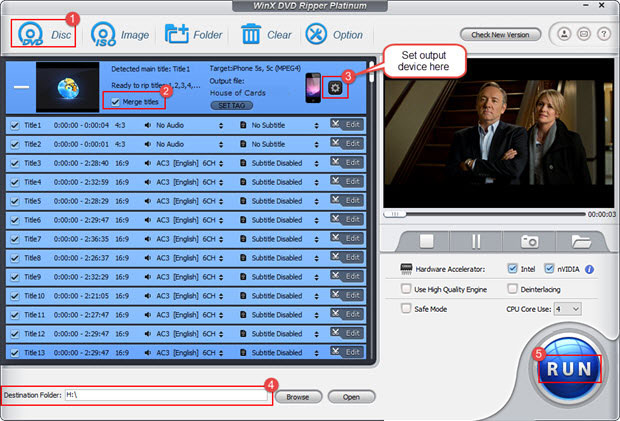Uncheck Title1 checkbox
Image resolution: width=620 pixels, height=421 pixels.
click(15, 125)
